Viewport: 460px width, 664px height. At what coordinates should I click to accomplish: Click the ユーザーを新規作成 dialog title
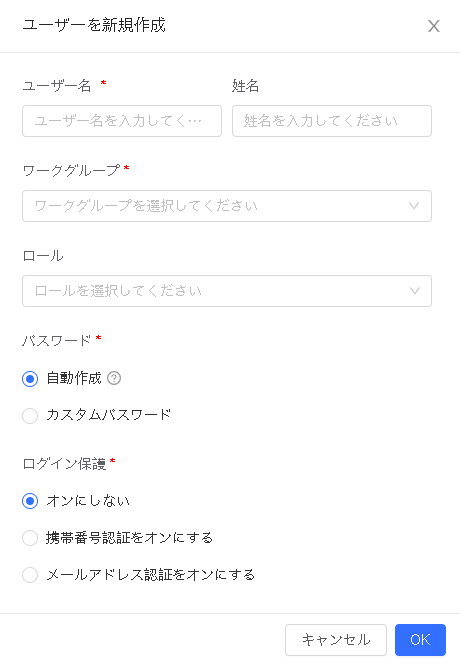point(94,25)
